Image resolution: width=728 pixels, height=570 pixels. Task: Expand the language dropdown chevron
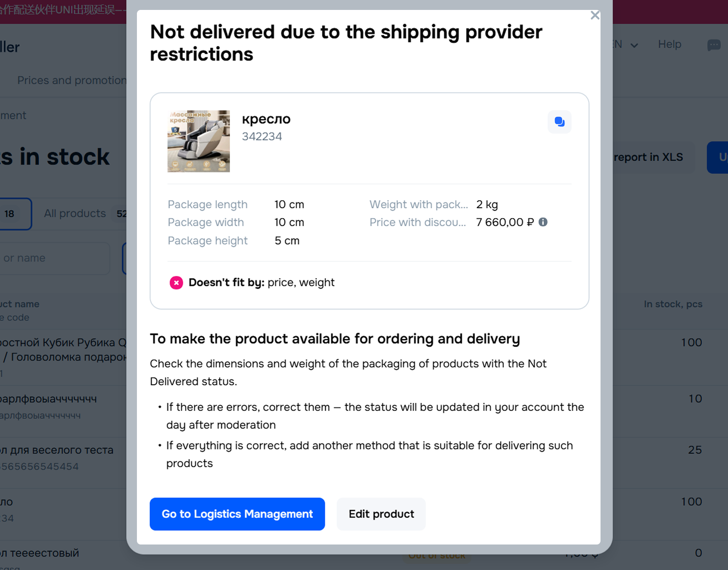pyautogui.click(x=634, y=45)
